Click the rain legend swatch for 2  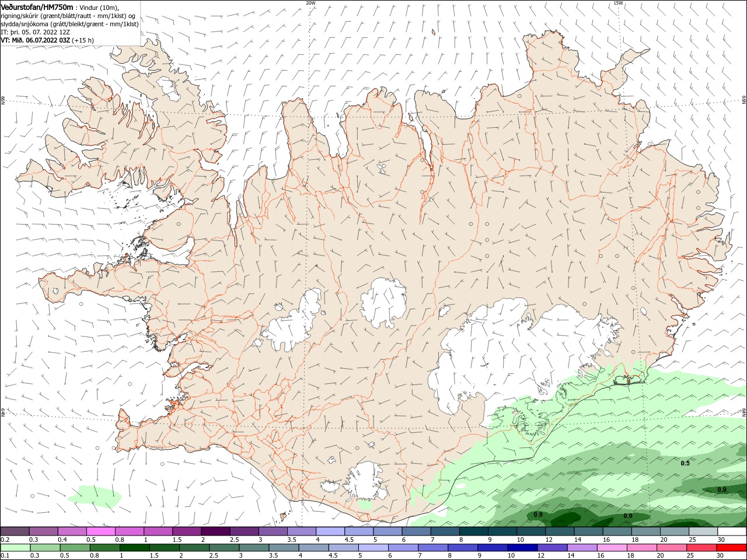(x=194, y=548)
